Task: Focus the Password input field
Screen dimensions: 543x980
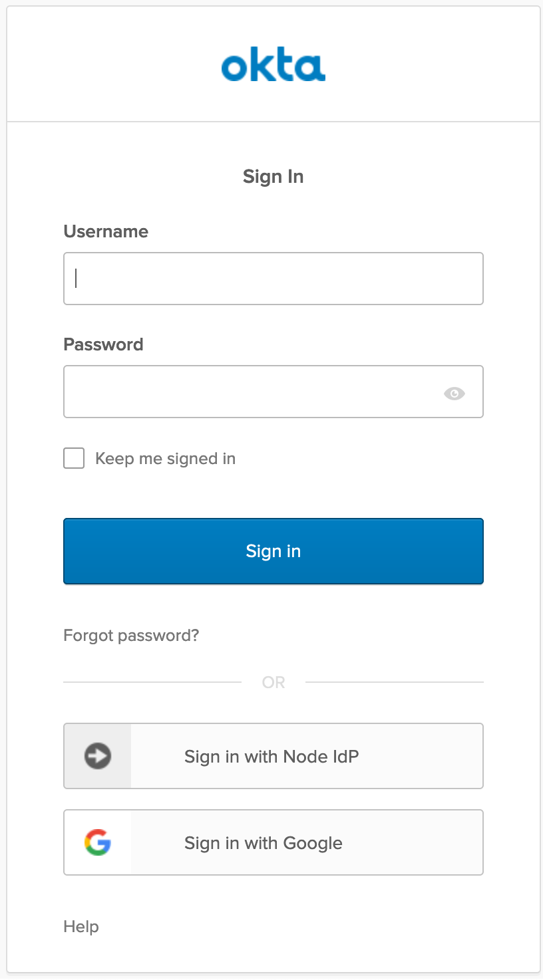Action: coord(253,392)
